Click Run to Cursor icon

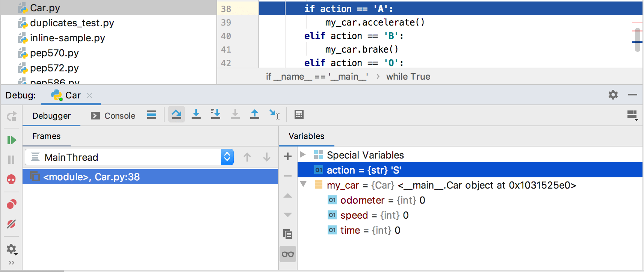coord(275,114)
